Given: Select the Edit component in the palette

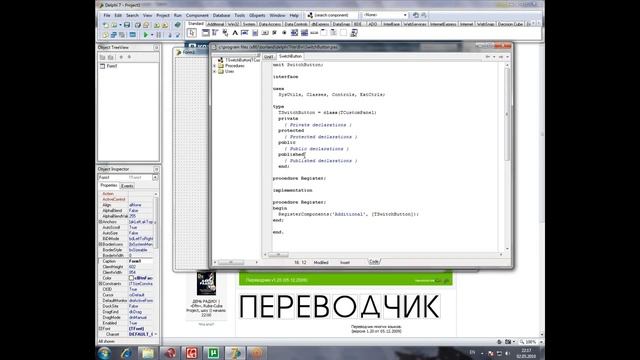Looking at the screenshot, I should [x=244, y=33].
